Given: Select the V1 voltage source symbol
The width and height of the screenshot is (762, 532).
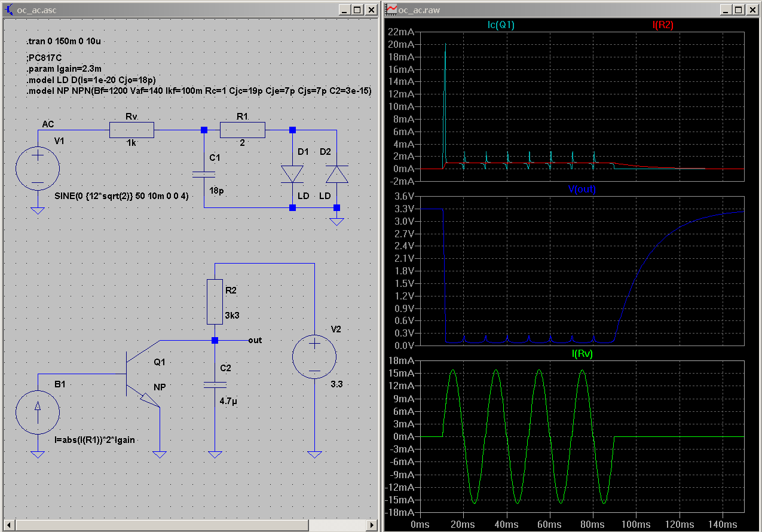Looking at the screenshot, I should (x=37, y=169).
